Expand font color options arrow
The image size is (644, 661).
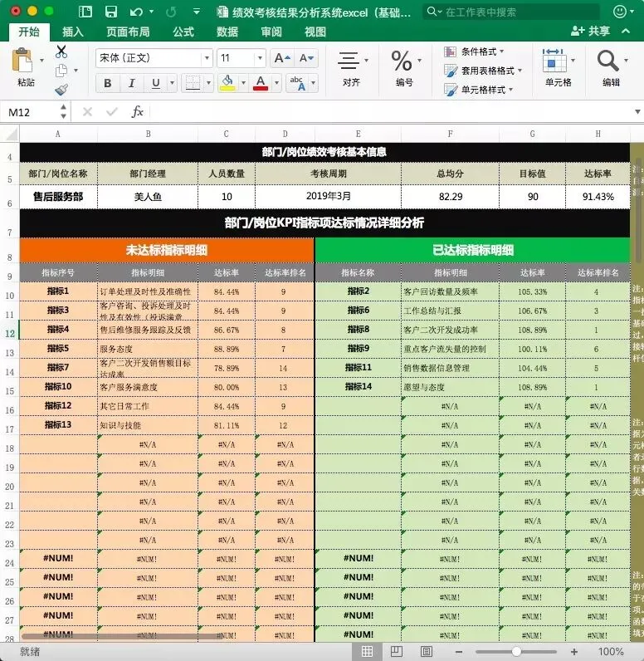click(276, 83)
